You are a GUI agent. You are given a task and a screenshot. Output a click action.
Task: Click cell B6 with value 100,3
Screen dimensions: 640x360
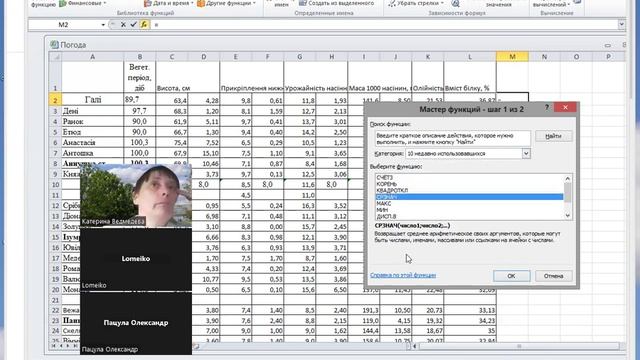[140, 142]
